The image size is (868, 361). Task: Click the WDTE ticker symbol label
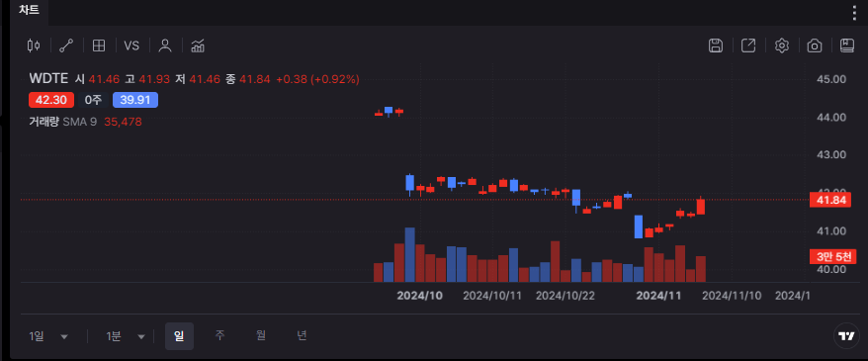tap(48, 79)
